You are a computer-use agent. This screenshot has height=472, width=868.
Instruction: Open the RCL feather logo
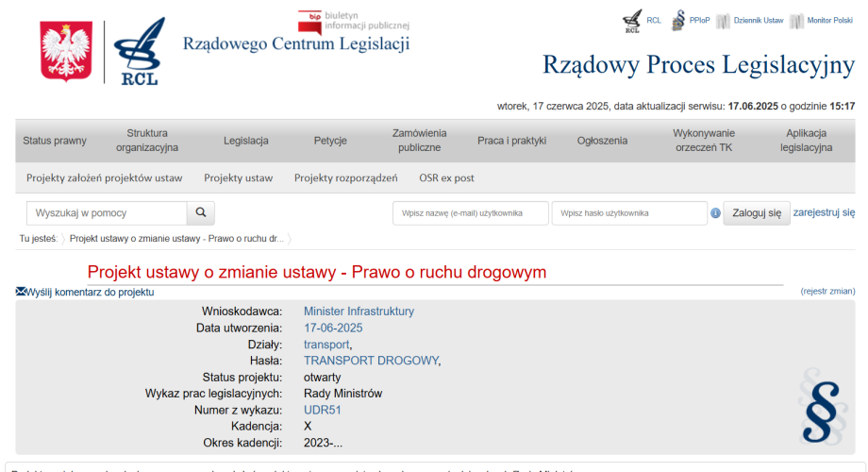point(140,52)
